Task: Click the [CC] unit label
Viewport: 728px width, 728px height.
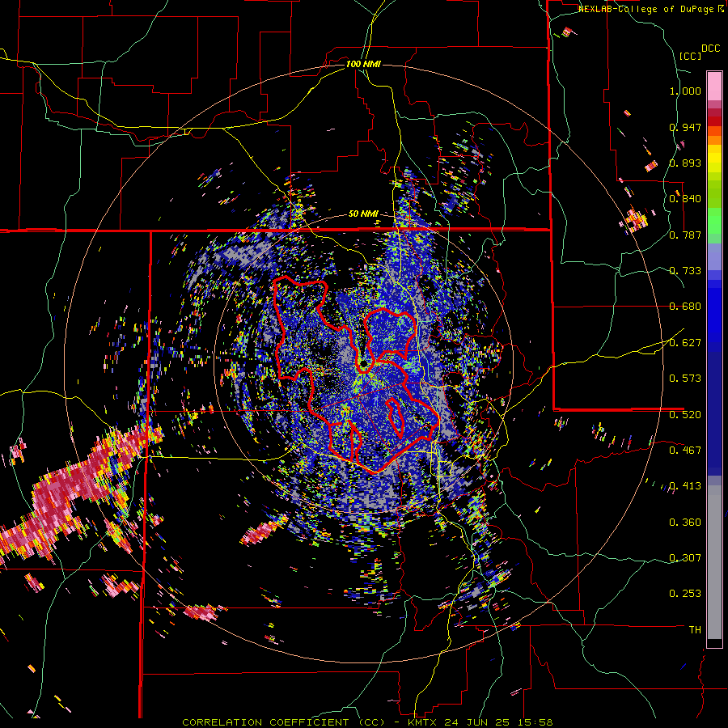Action: (x=690, y=56)
